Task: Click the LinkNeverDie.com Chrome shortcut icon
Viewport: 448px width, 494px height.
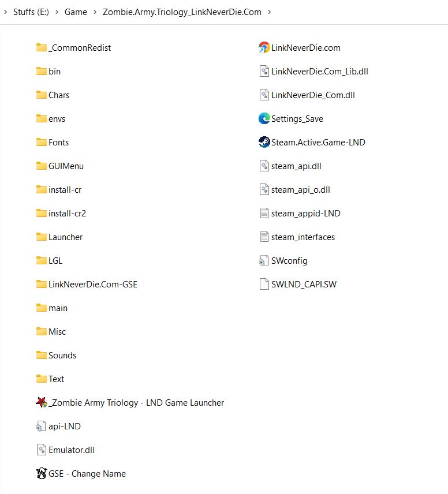Action: click(x=264, y=48)
